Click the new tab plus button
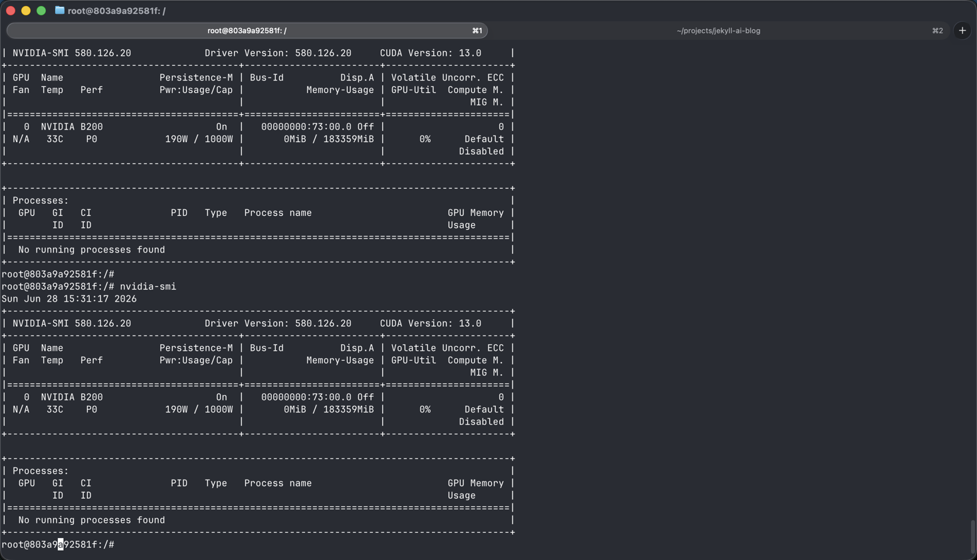 tap(962, 31)
